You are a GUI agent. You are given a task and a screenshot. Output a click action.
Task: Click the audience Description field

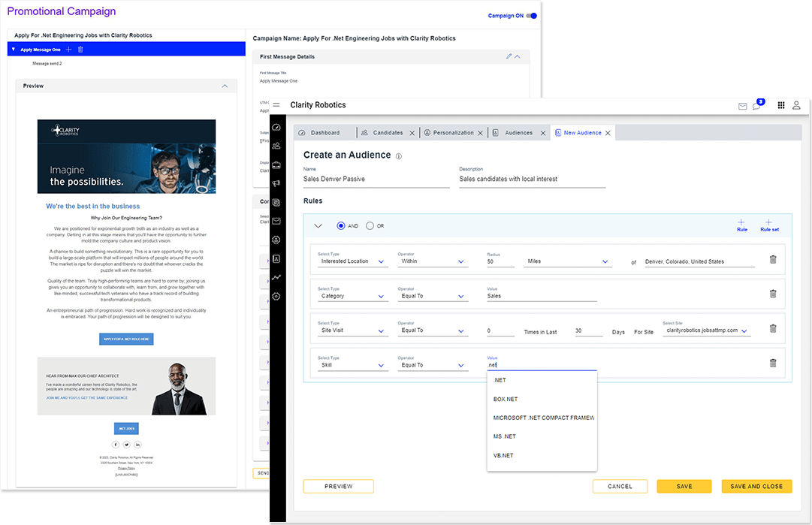(x=532, y=180)
